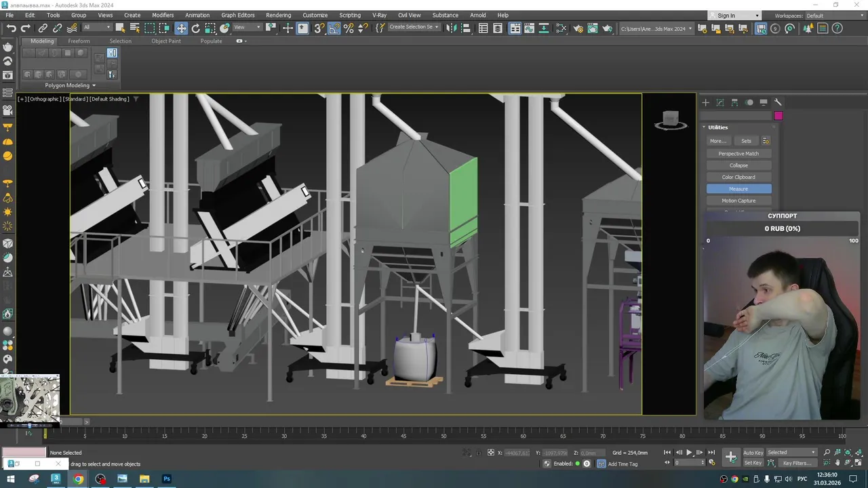868x488 pixels.
Task: Open the Render Setup dialog
Action: tap(578, 28)
